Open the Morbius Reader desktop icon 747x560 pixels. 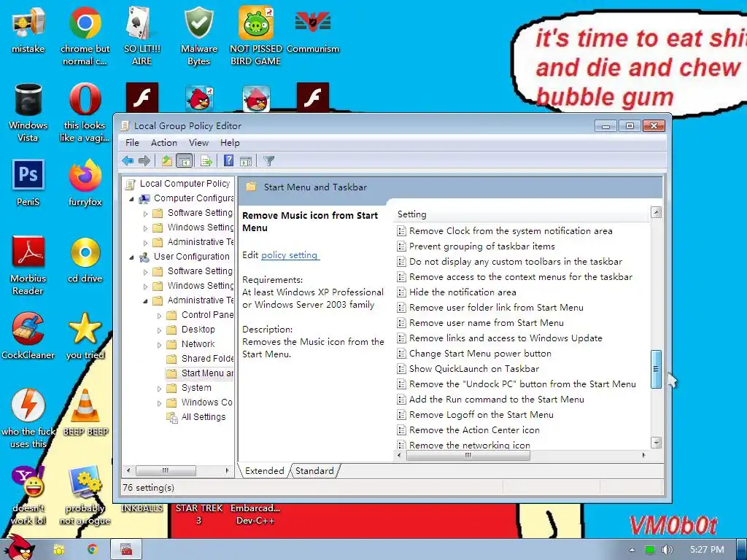[28, 265]
